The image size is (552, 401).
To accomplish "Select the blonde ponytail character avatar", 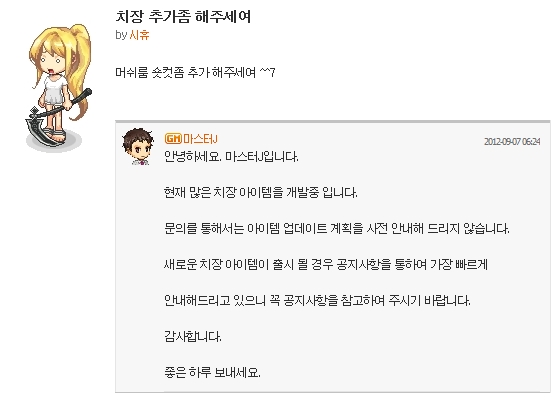I will pyautogui.click(x=58, y=88).
